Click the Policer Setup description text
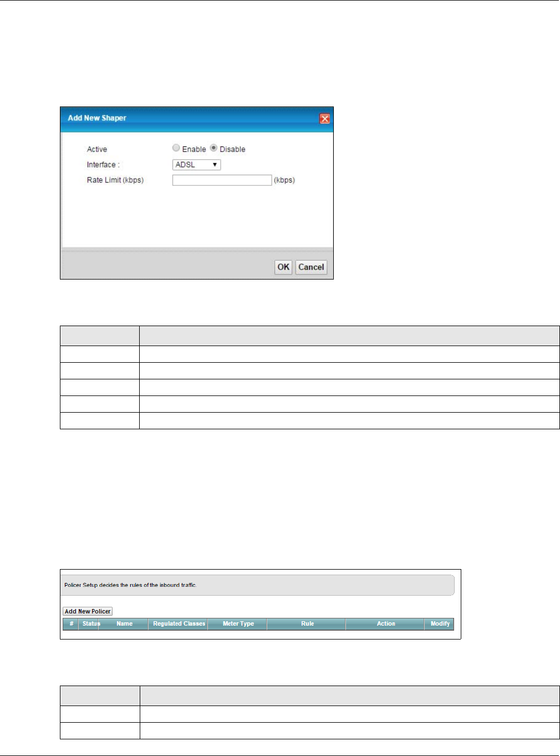 pos(130,585)
